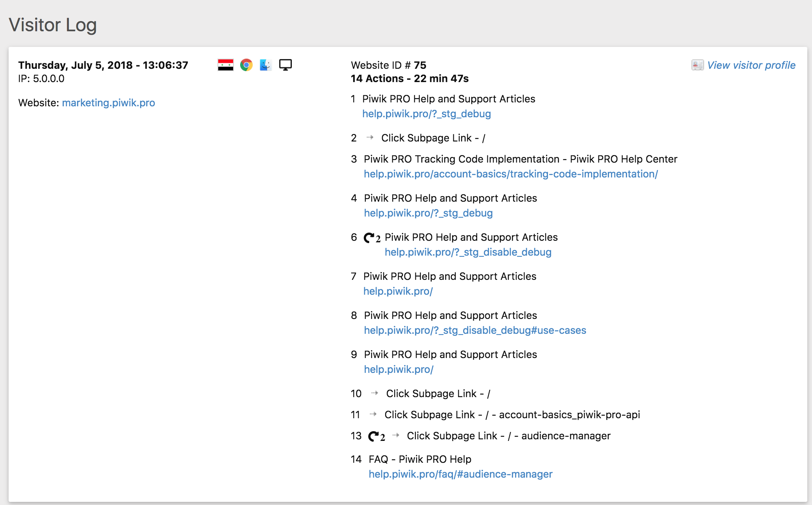The height and width of the screenshot is (505, 812).
Task: Click Piwik PRO Tracking Code Implementation title
Action: pyautogui.click(x=521, y=159)
